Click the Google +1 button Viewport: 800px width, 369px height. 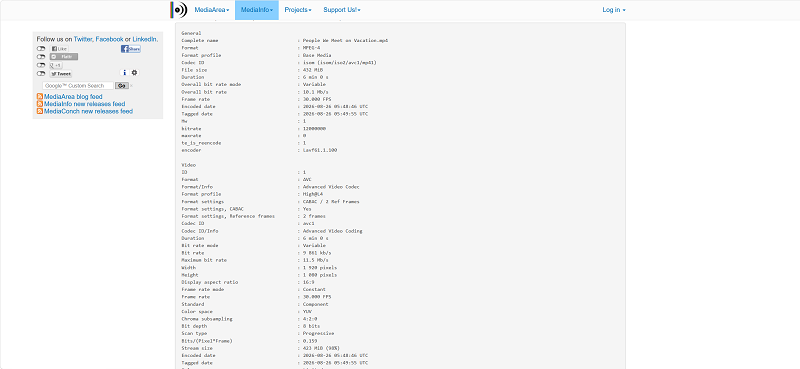[56, 65]
